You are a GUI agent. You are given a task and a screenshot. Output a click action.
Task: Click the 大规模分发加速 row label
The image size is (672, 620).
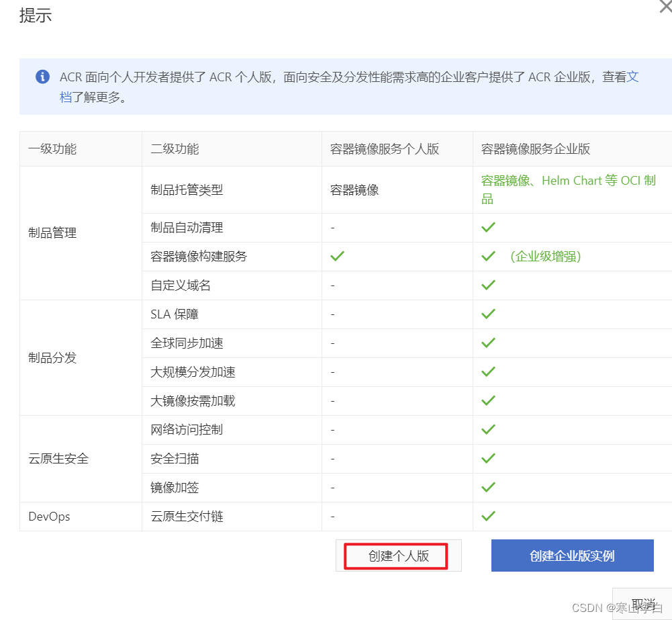(x=193, y=371)
